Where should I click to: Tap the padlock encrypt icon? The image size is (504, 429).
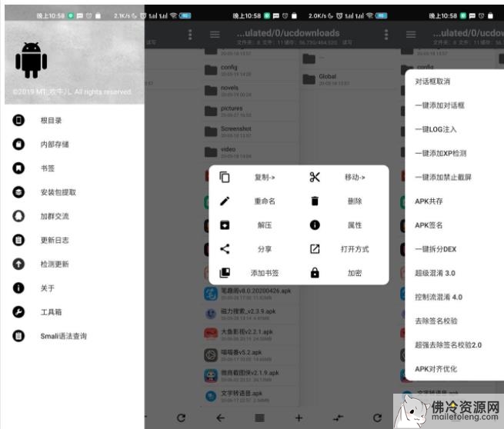tap(315, 273)
